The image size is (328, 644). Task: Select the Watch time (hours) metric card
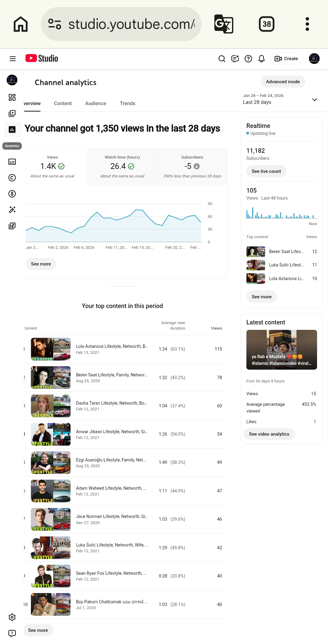122,166
